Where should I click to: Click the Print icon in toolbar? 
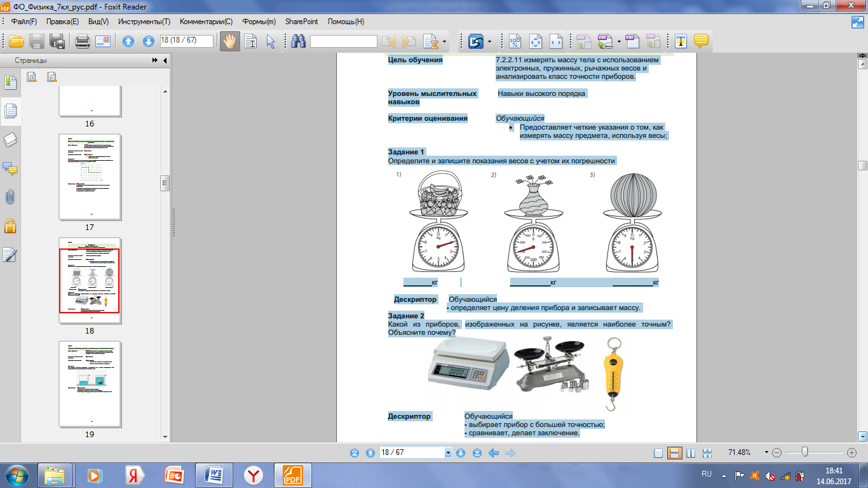[83, 41]
